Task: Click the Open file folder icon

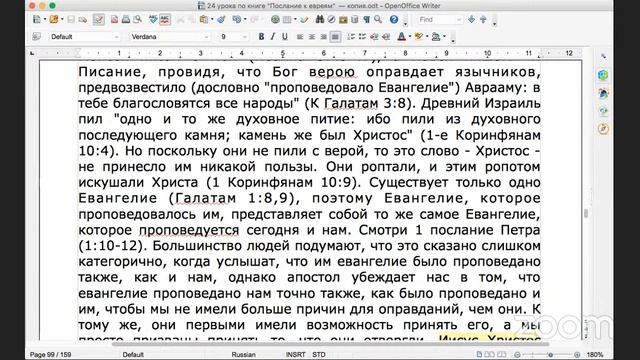Action: pyautogui.click(x=53, y=19)
